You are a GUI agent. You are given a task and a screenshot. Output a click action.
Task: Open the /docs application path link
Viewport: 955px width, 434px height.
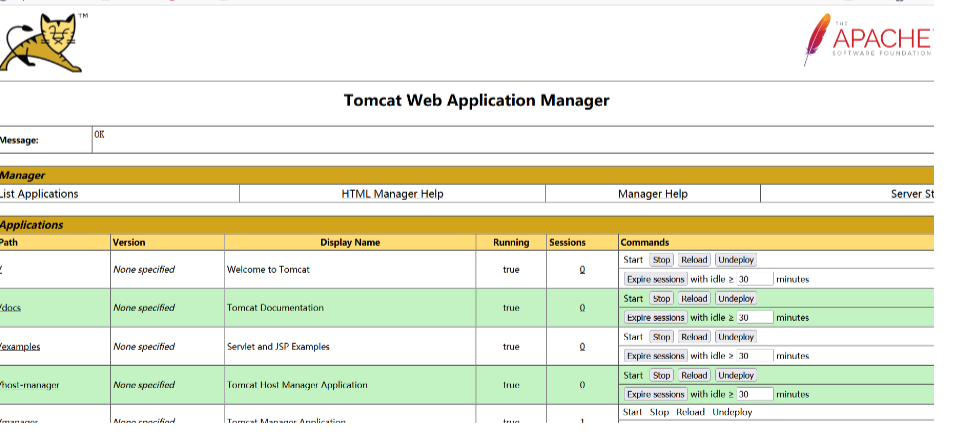(10, 308)
